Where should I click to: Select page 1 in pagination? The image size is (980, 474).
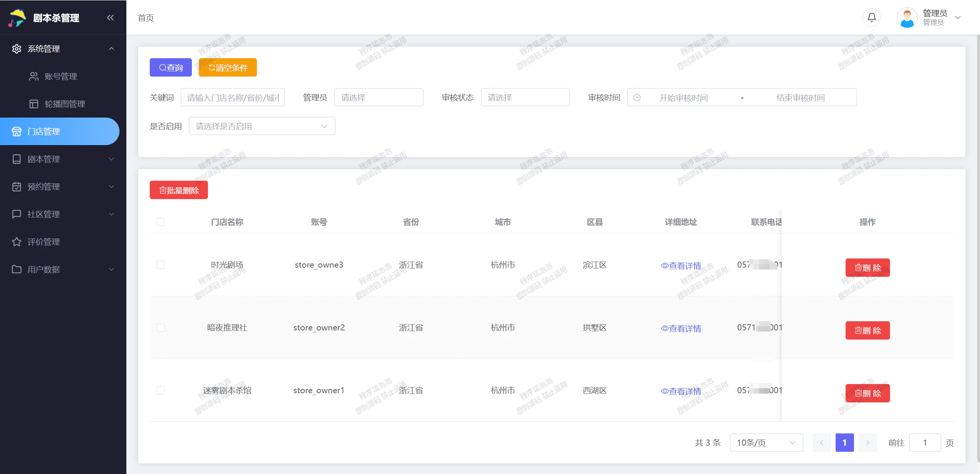coord(844,443)
